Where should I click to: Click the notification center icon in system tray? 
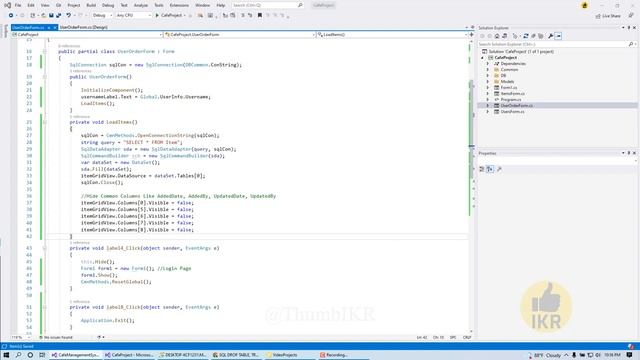630,355
